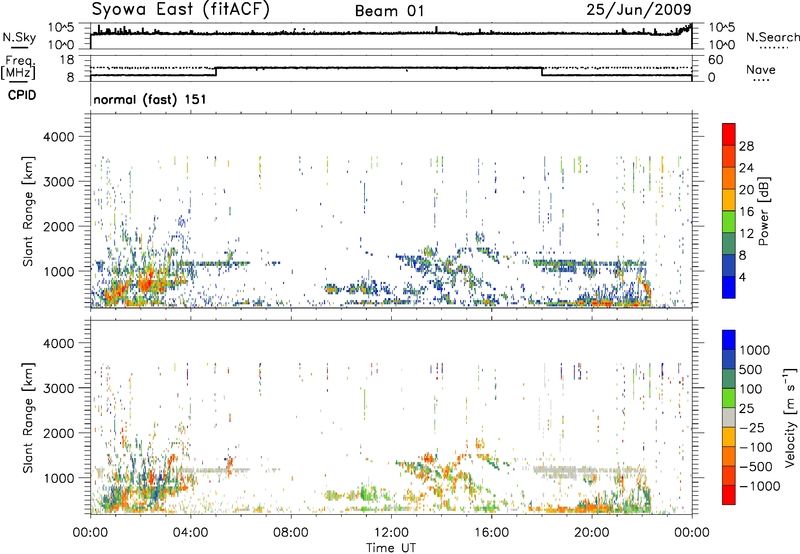Click the red bottom segment of Velocity colorbar
Viewport: 800px width, 554px height.
pos(729,495)
